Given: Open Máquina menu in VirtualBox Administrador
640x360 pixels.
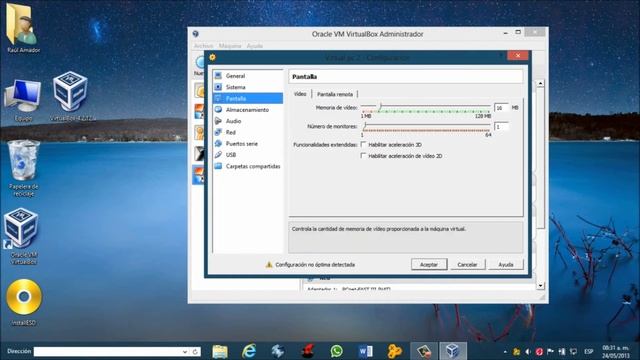Looking at the screenshot, I should tap(230, 46).
